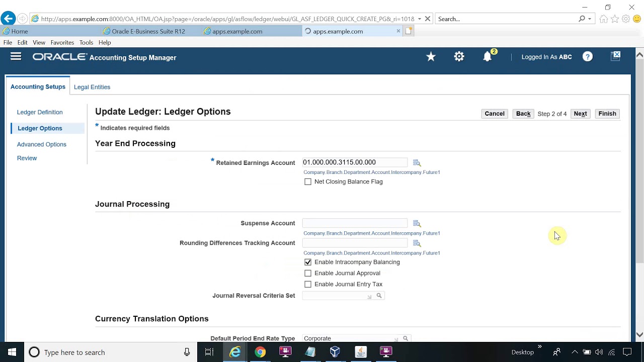Uncheck Enable Intracompany Balancing
Viewport: 644px width, 362px height.
point(308,262)
